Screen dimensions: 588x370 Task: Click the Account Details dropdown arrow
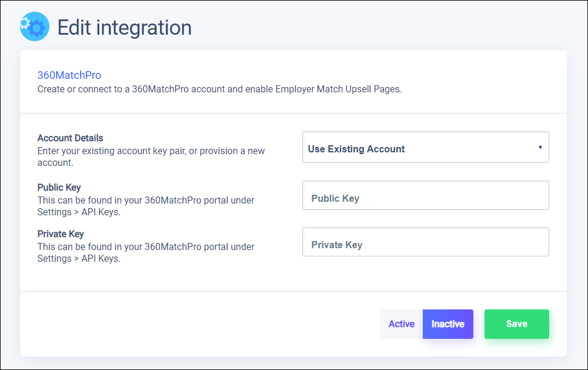[x=540, y=147]
